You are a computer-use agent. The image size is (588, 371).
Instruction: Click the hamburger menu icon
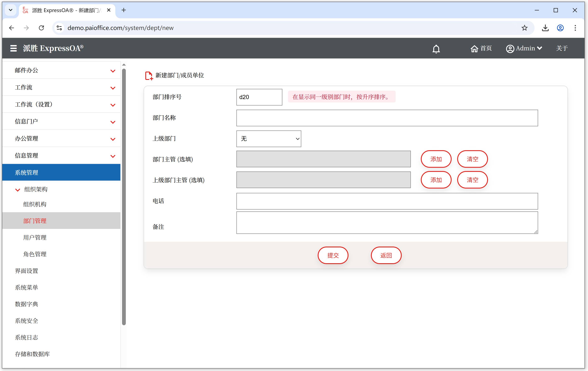point(14,48)
